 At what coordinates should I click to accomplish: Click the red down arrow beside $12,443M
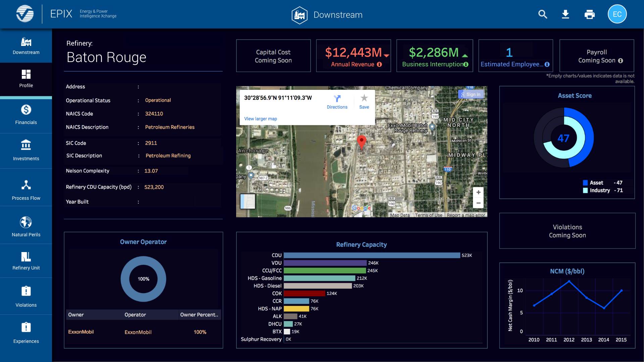click(x=386, y=56)
